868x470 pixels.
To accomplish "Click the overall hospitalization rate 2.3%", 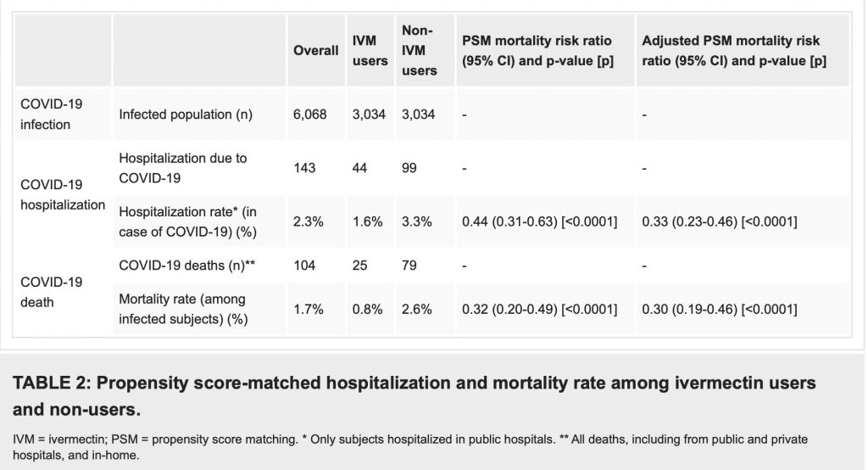I will [308, 221].
